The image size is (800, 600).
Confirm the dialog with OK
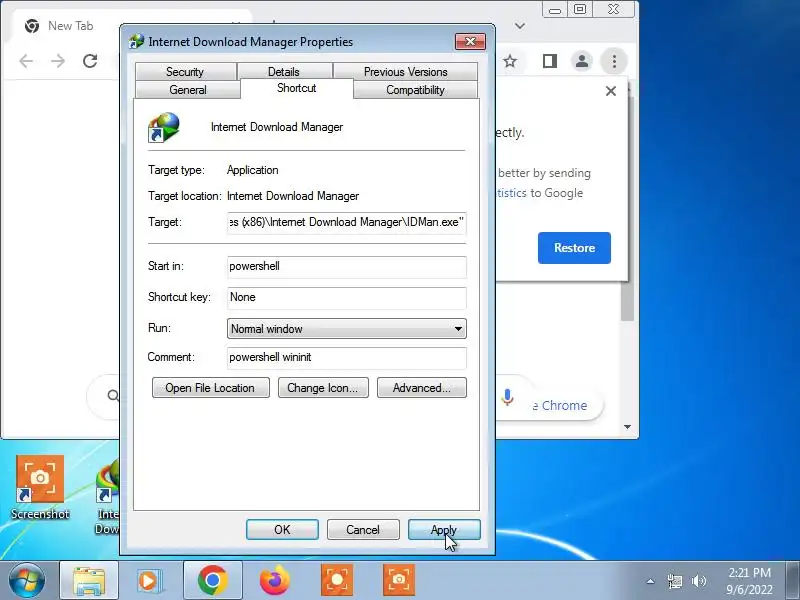[x=282, y=530]
